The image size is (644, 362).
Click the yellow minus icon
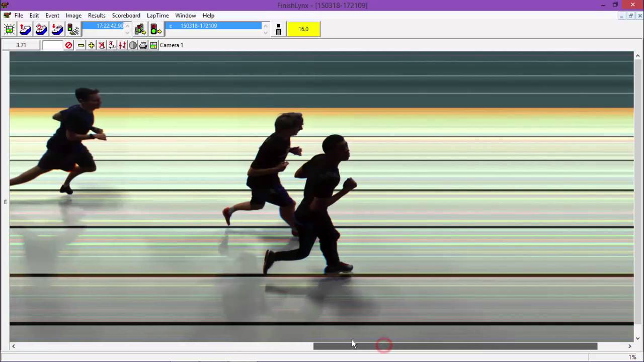[81, 45]
